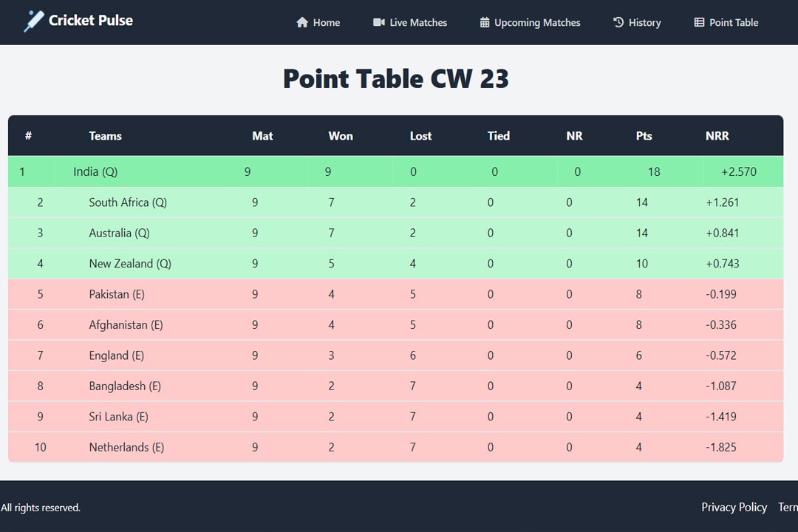Click the Cricket Pulse brand title
Image resolution: width=798 pixels, height=532 pixels.
[91, 21]
